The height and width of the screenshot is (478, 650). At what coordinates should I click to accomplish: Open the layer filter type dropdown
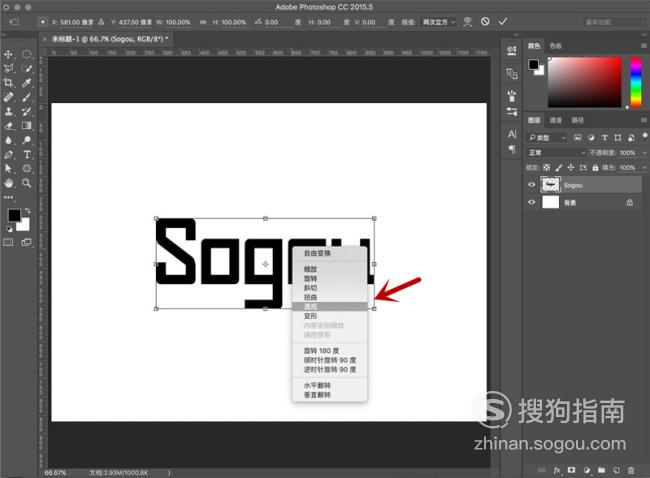click(547, 138)
